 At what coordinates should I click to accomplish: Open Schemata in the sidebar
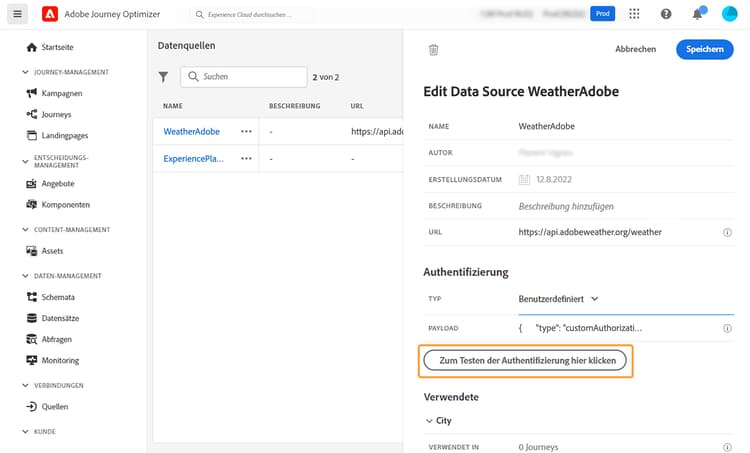(58, 297)
